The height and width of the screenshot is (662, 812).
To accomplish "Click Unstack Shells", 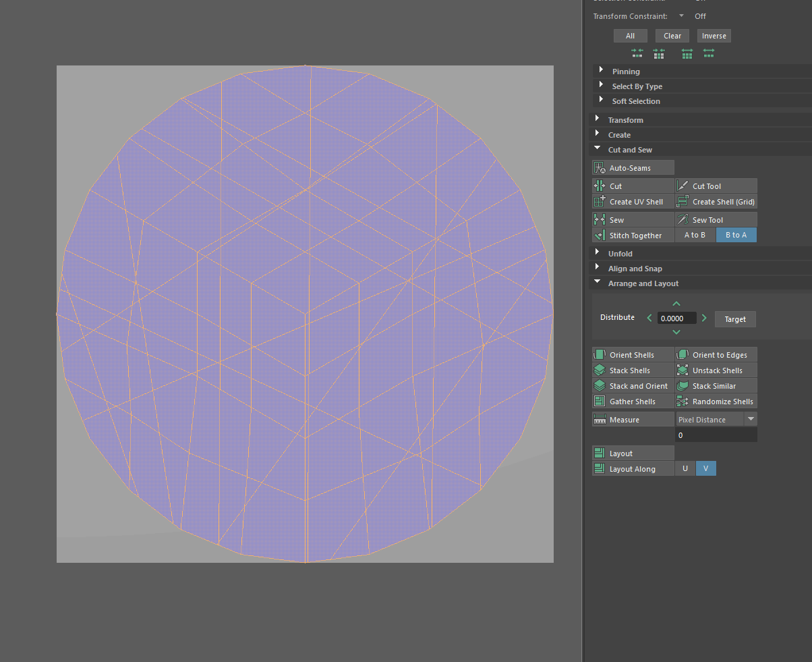I will 716,370.
